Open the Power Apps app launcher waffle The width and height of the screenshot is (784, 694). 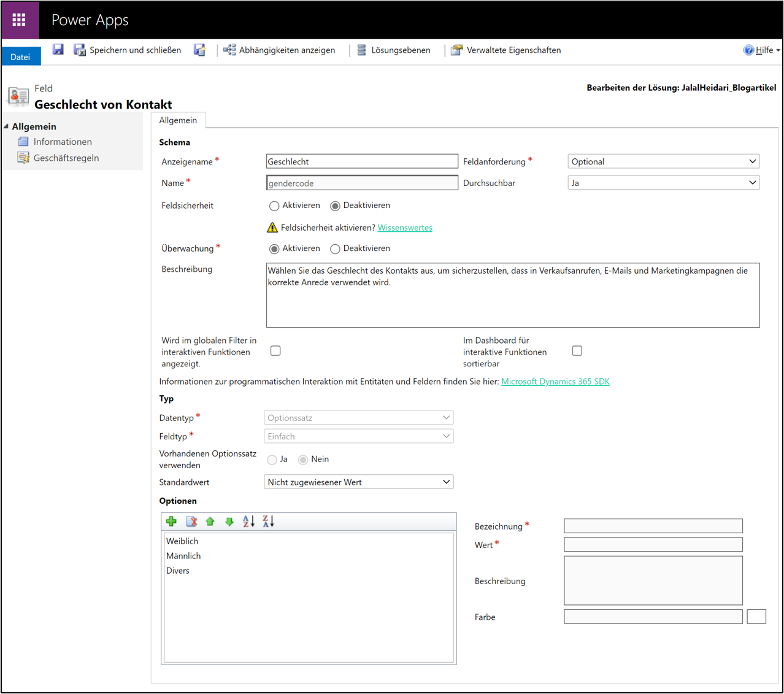click(x=19, y=20)
